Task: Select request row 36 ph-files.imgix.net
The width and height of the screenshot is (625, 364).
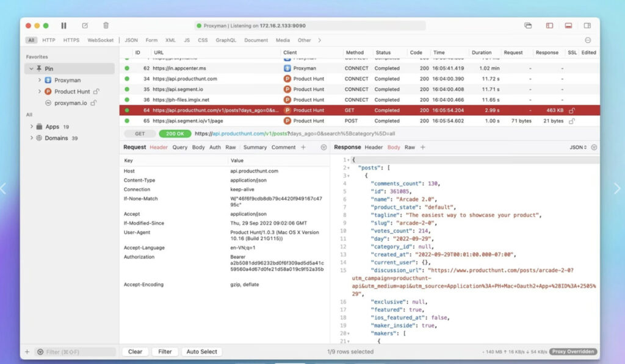Action: 359,99
